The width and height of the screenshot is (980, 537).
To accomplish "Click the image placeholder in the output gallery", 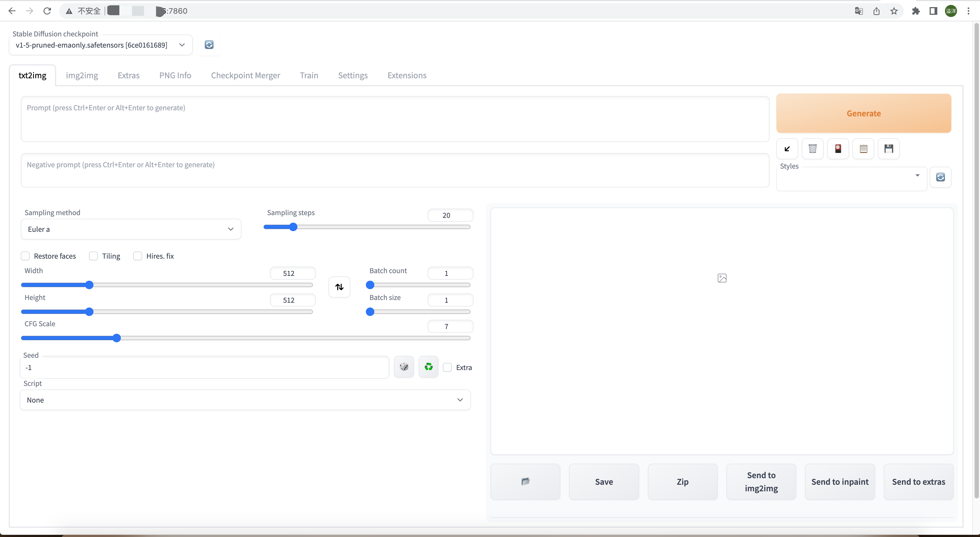I will coord(722,278).
